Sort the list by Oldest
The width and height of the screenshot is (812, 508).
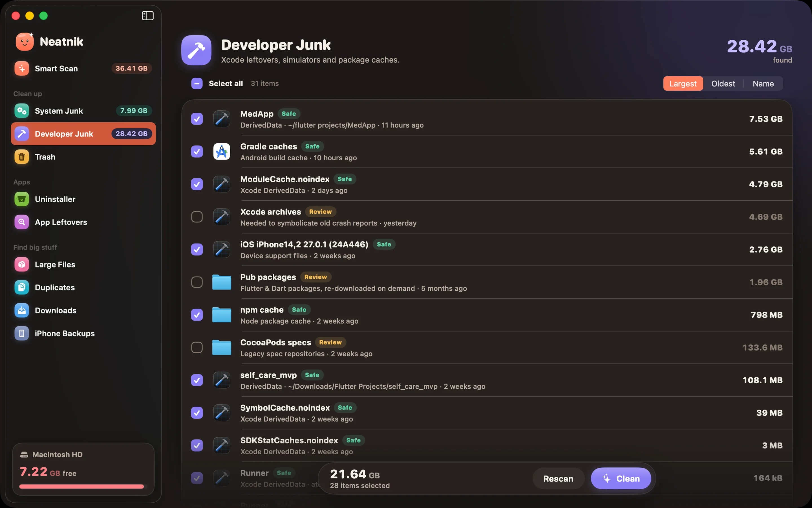[723, 84]
